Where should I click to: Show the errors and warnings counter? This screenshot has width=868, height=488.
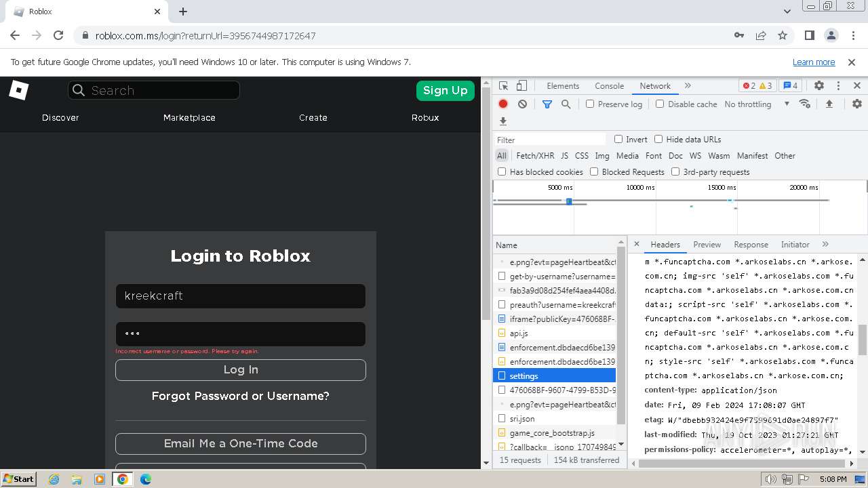757,86
